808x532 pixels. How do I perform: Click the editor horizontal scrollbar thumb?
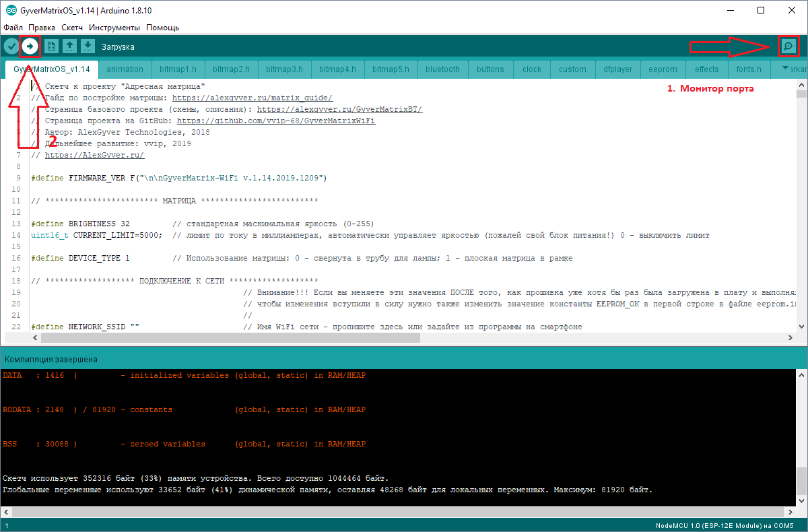229,337
